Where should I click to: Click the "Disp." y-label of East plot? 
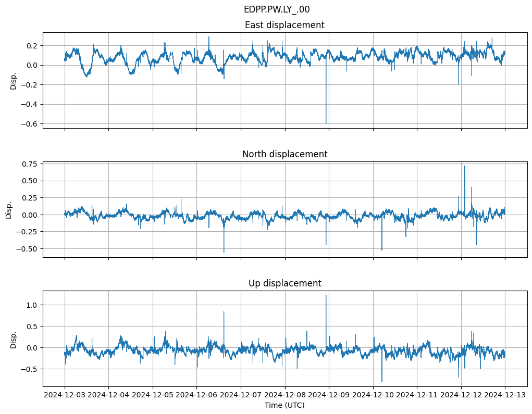[x=14, y=80]
